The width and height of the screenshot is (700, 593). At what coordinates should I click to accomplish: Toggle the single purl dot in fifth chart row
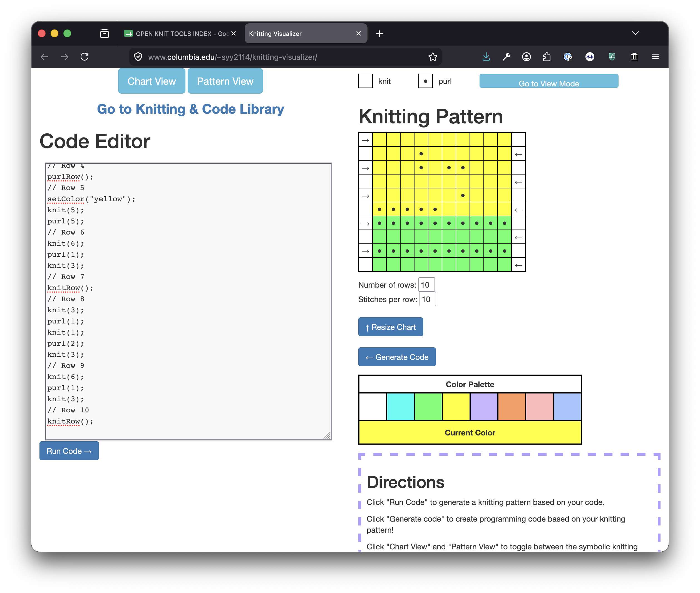point(463,195)
